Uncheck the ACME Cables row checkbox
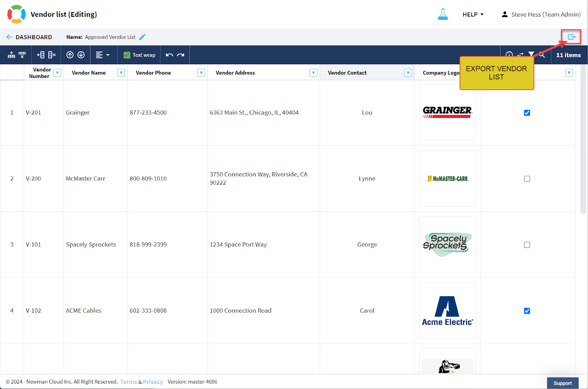The height and width of the screenshot is (389, 588). coord(527,311)
